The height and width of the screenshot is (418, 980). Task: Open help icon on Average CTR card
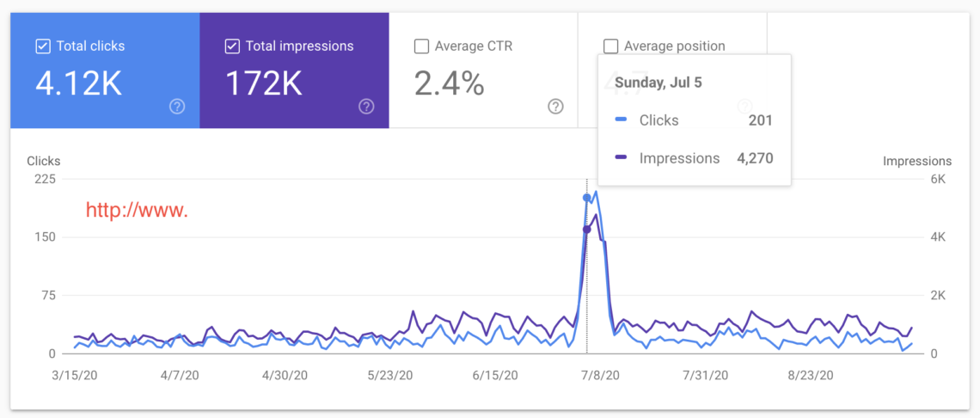coord(555,107)
